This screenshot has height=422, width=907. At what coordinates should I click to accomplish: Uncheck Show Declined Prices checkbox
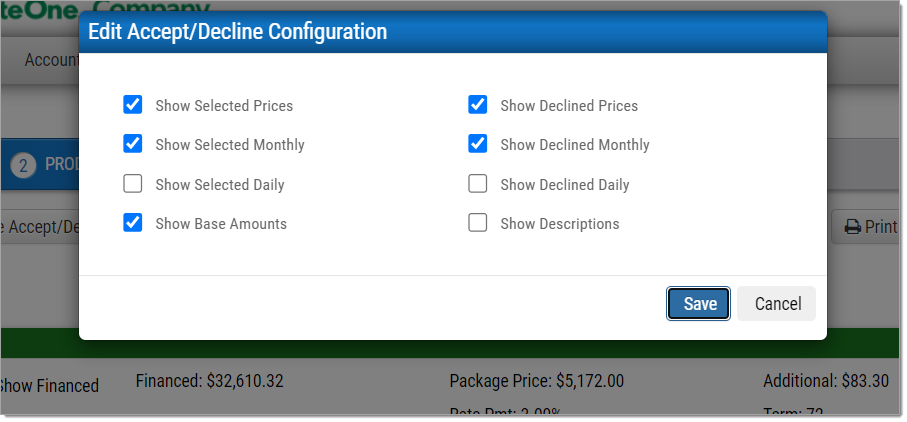coord(477,105)
